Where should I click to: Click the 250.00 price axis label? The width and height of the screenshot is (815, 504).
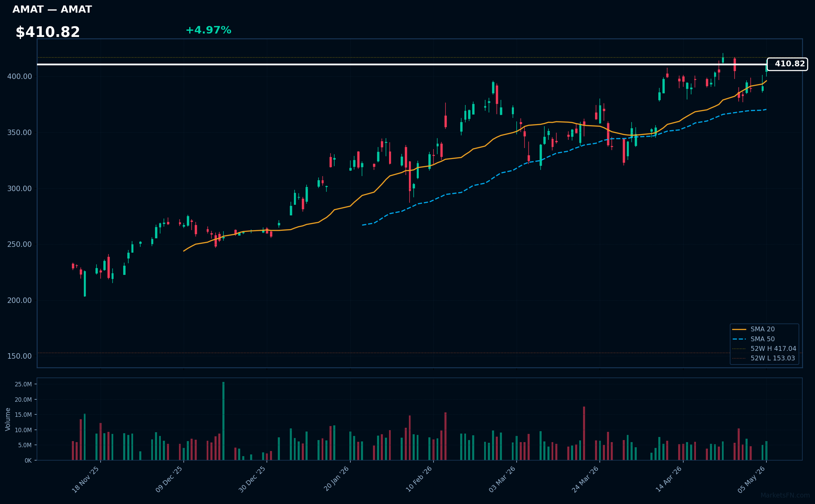[20, 244]
